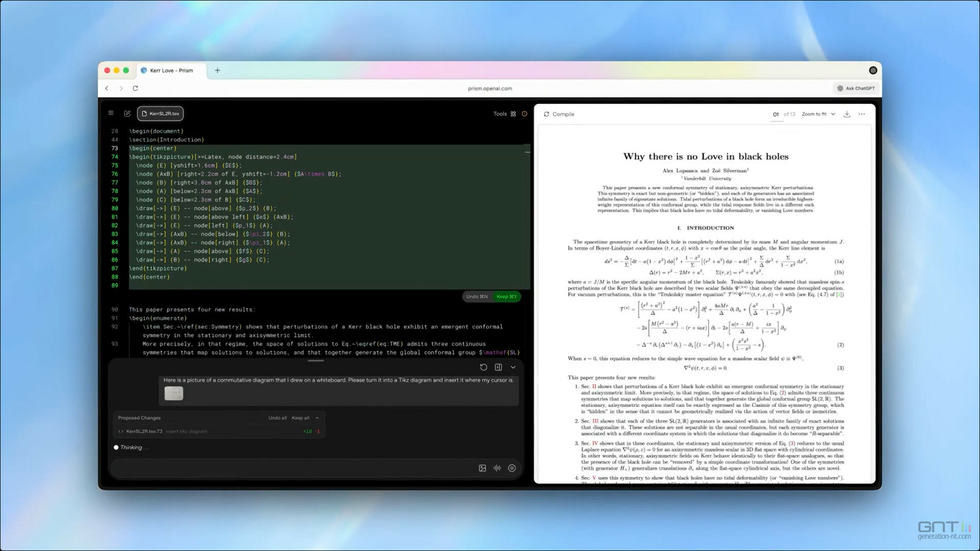The image size is (980, 551).
Task: Download the compiled PDF
Action: pos(847,114)
